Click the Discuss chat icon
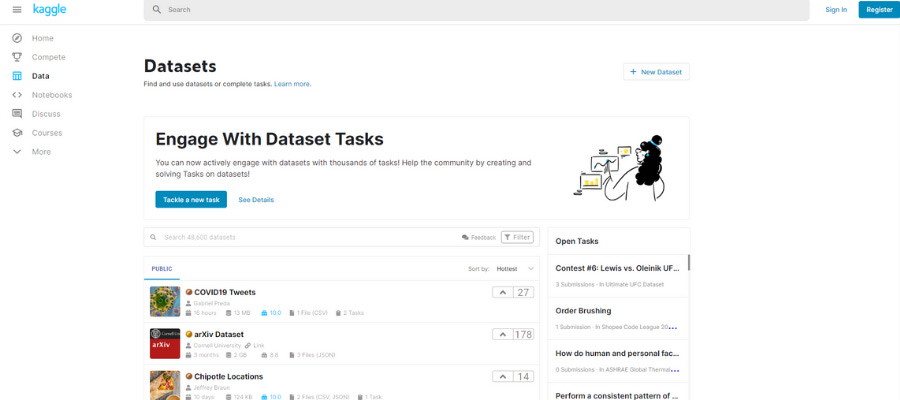The width and height of the screenshot is (900, 400). coord(17,114)
